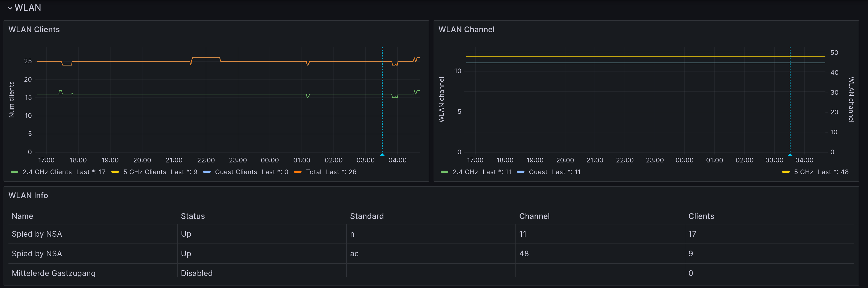This screenshot has width=868, height=288.
Task: Collapse the WLAN row chevron
Action: 10,8
